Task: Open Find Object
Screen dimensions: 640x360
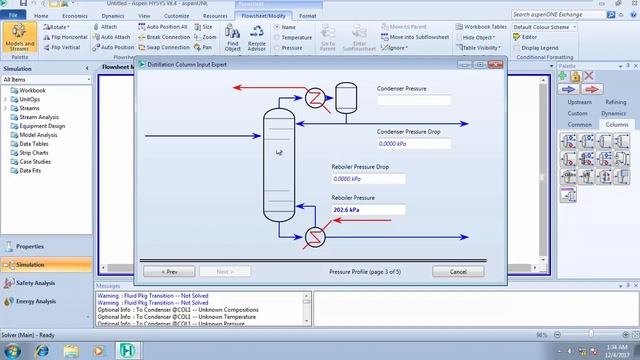Action: 232,37
